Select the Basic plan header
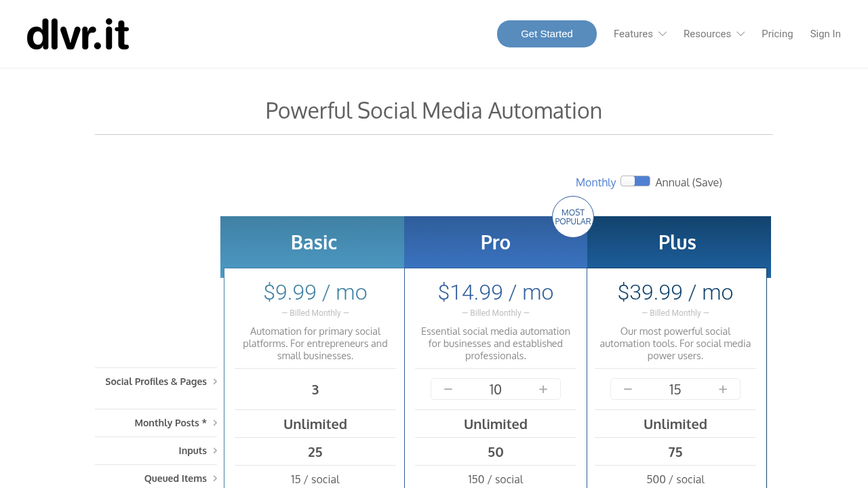 [x=314, y=243]
